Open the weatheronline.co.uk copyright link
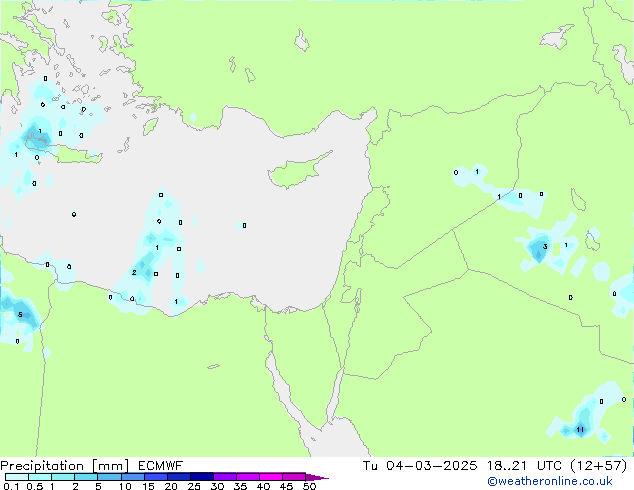Screen dimensions: 634x490 point(550,481)
